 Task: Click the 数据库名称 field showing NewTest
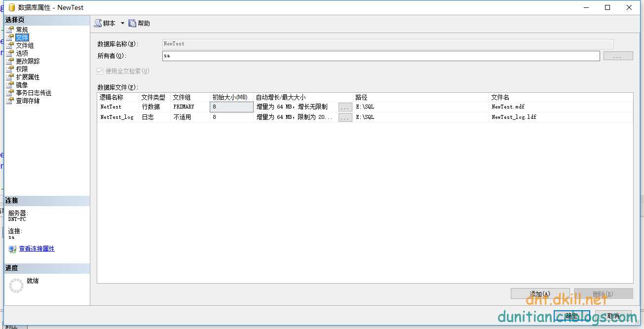coord(388,44)
